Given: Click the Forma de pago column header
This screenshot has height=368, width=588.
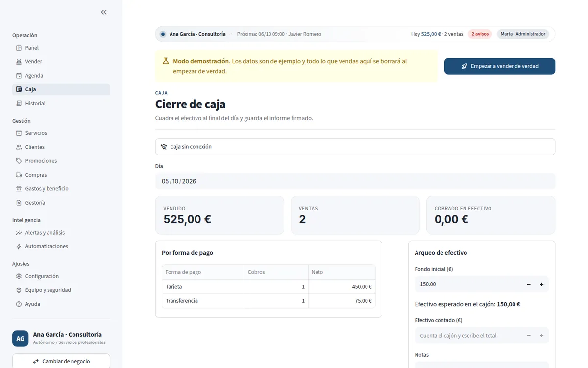Looking at the screenshot, I should (203, 272).
